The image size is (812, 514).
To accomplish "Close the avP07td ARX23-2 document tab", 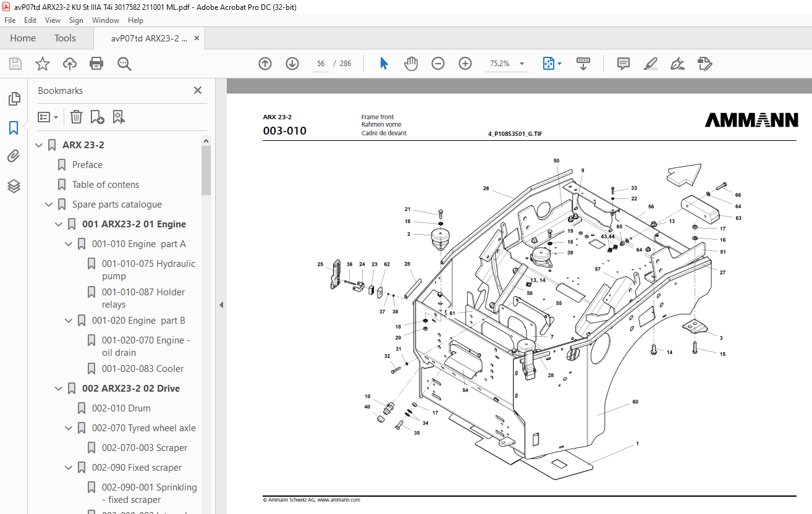I will pos(197,38).
